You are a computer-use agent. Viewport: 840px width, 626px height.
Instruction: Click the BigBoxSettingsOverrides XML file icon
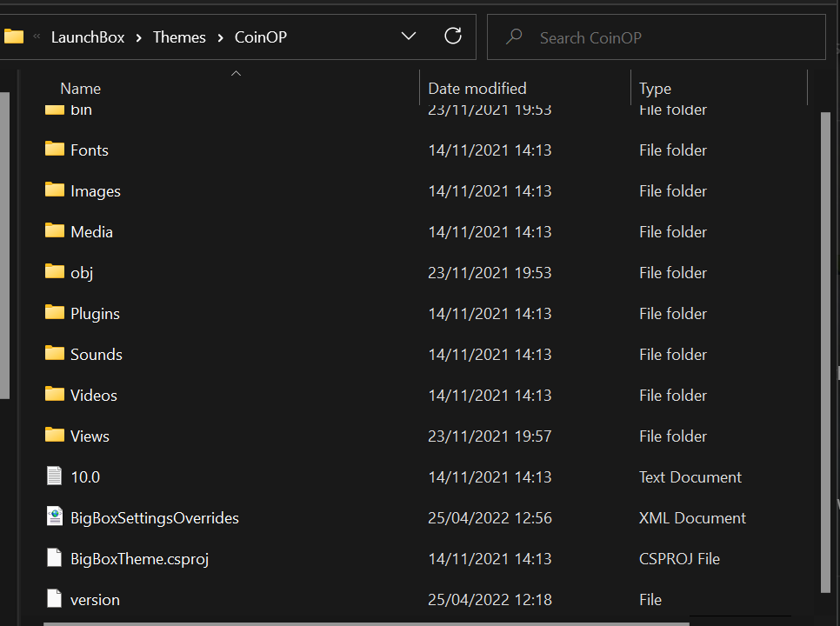(54, 516)
